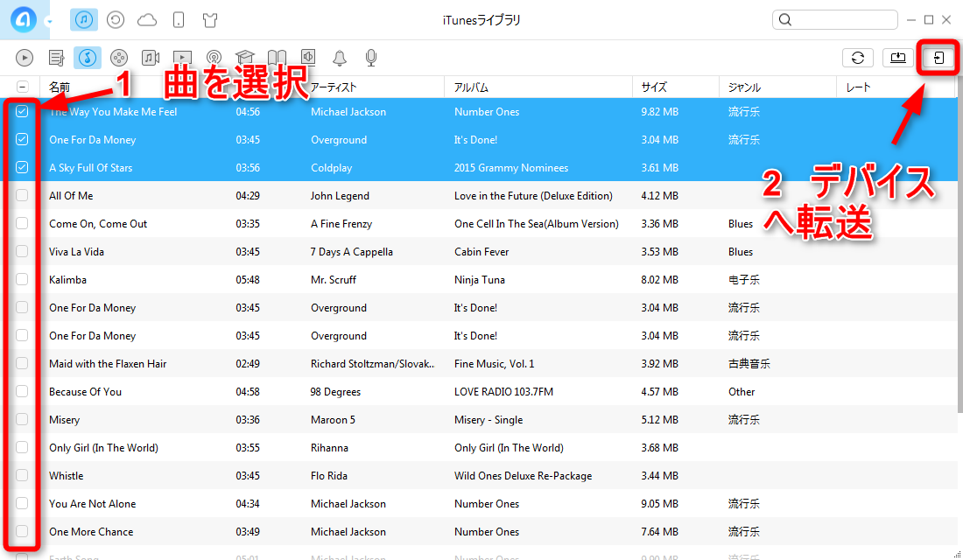Check the Viva La Vida checkbox
Viewport: 963px width, 560px height.
pos(22,251)
